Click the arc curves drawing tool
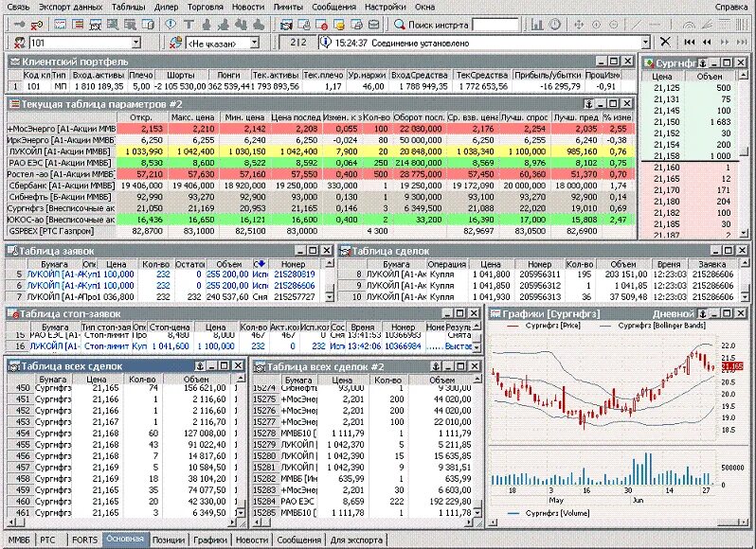Screen dimensions: 756x549 690,24
